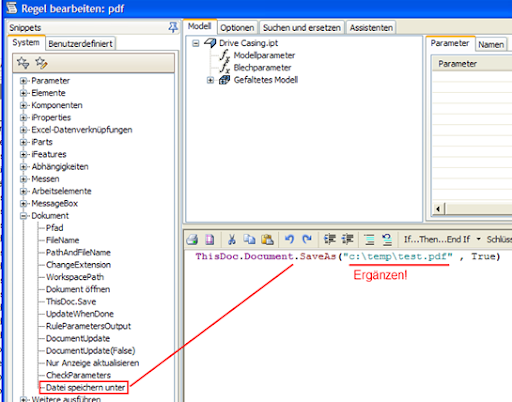Click the copy icon in editor toolbar
Viewport: 512px width, 402px height.
click(x=249, y=239)
